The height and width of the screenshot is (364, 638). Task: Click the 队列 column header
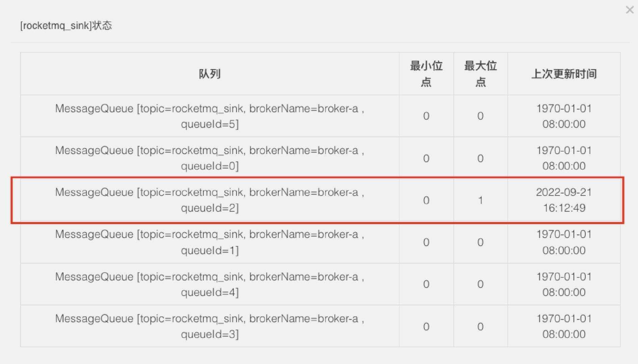click(x=210, y=74)
